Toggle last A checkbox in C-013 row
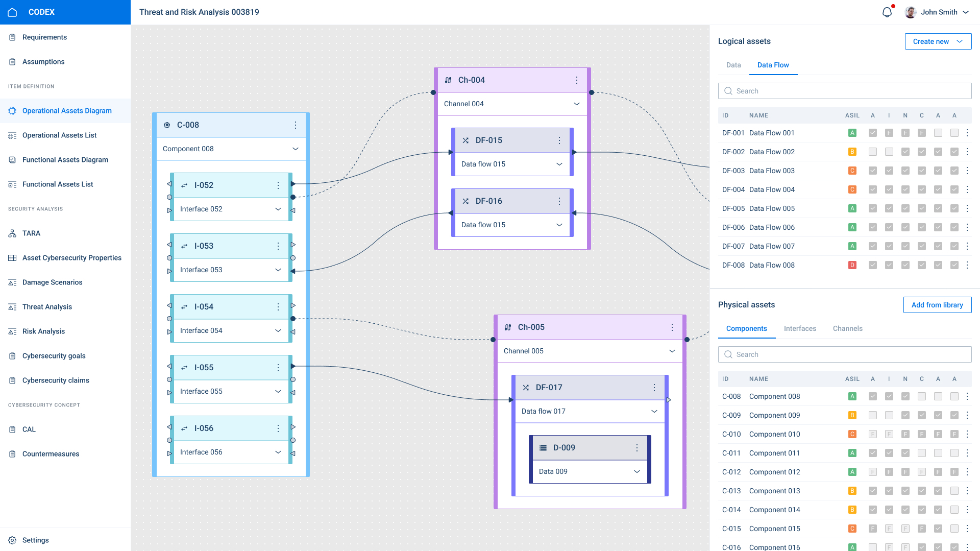The height and width of the screenshot is (551, 980). point(954,491)
